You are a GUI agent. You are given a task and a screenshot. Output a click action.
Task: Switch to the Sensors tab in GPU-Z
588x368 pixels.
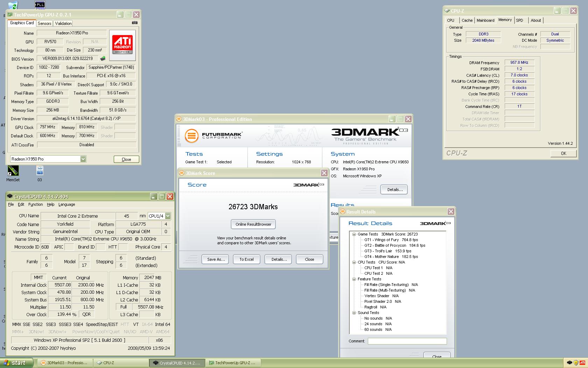(44, 23)
